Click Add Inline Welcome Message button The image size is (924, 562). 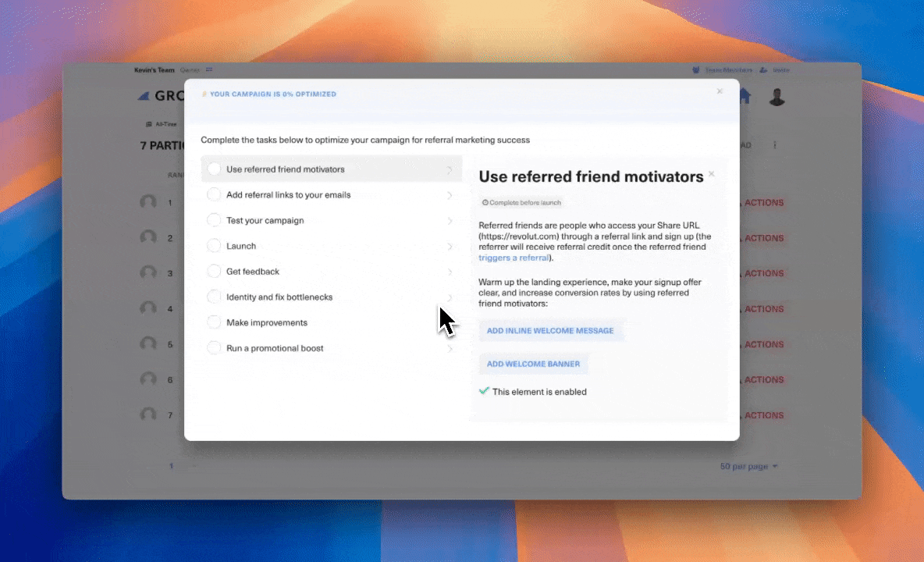point(550,331)
